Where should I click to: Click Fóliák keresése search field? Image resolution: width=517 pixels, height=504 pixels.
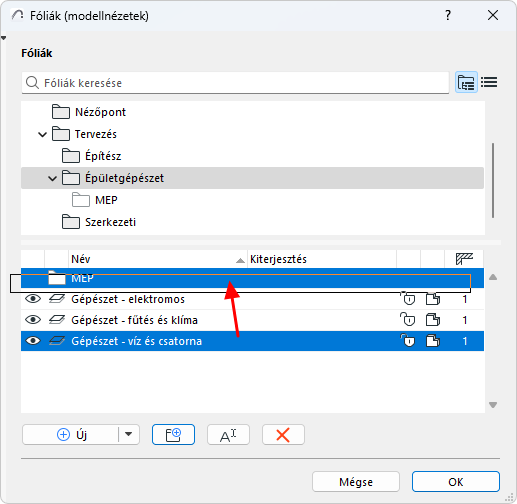click(235, 83)
